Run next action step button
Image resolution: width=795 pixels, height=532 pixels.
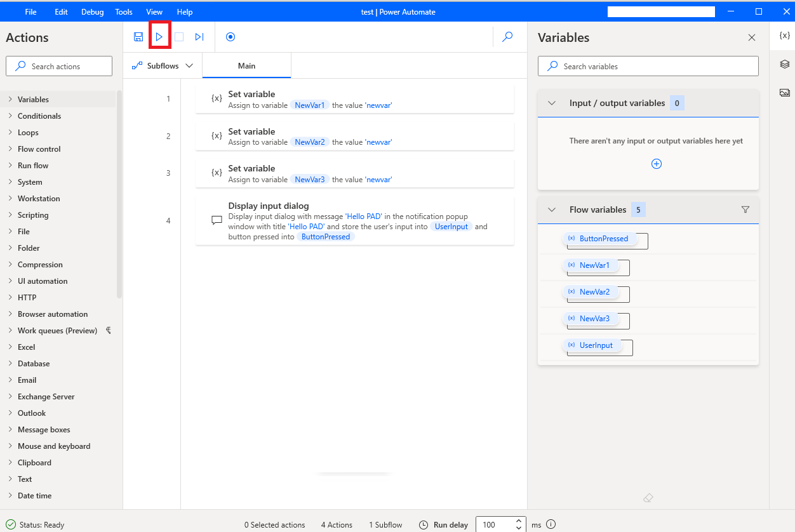pos(199,37)
